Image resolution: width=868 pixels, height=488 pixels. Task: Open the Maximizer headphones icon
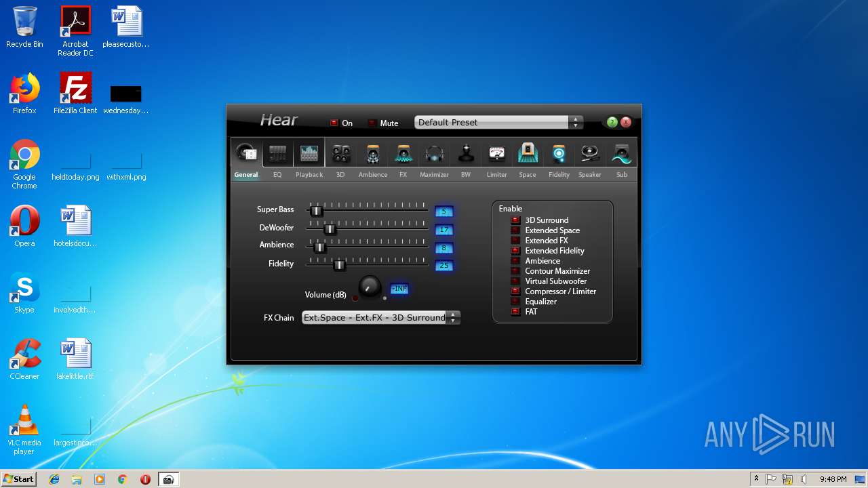click(x=435, y=155)
